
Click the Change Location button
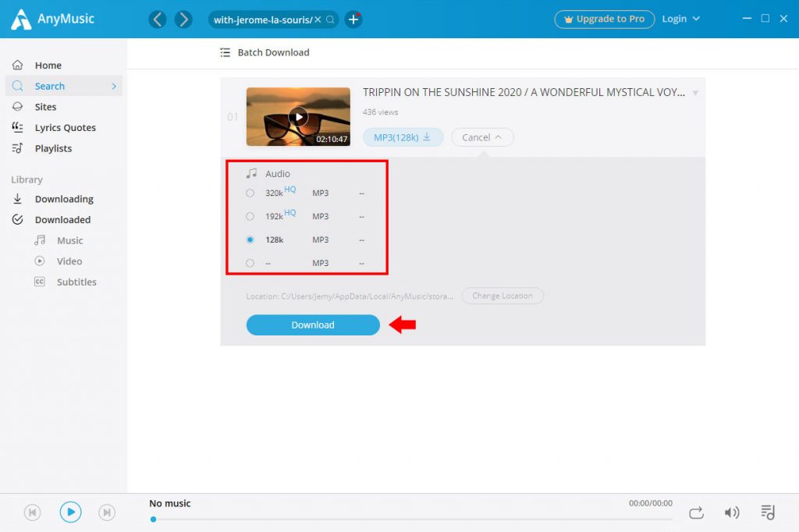pyautogui.click(x=502, y=296)
